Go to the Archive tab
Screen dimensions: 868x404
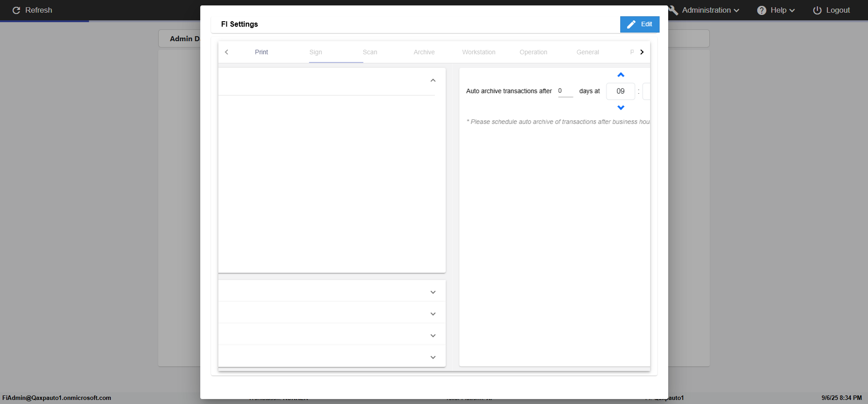pyautogui.click(x=424, y=52)
